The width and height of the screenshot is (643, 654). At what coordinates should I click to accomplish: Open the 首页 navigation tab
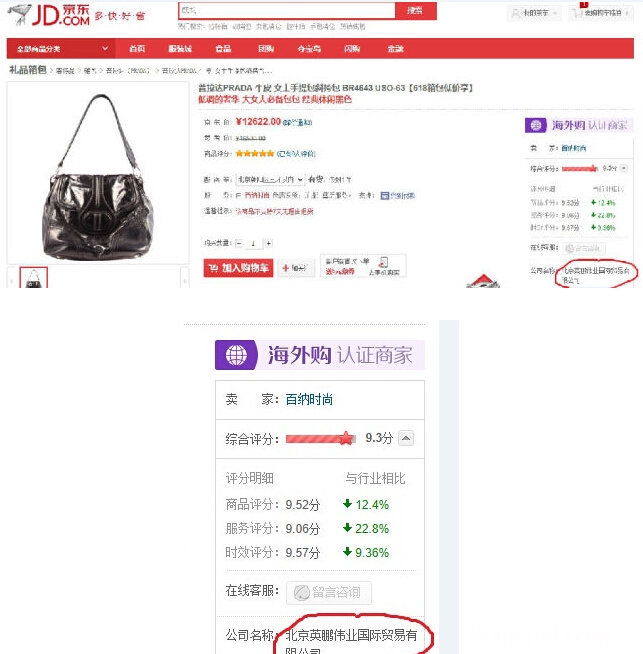coord(137,49)
